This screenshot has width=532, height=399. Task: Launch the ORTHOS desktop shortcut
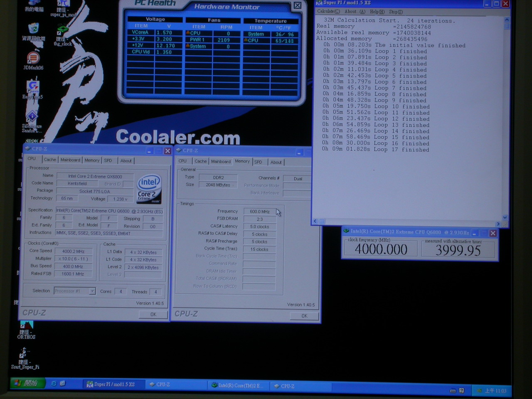point(27,329)
